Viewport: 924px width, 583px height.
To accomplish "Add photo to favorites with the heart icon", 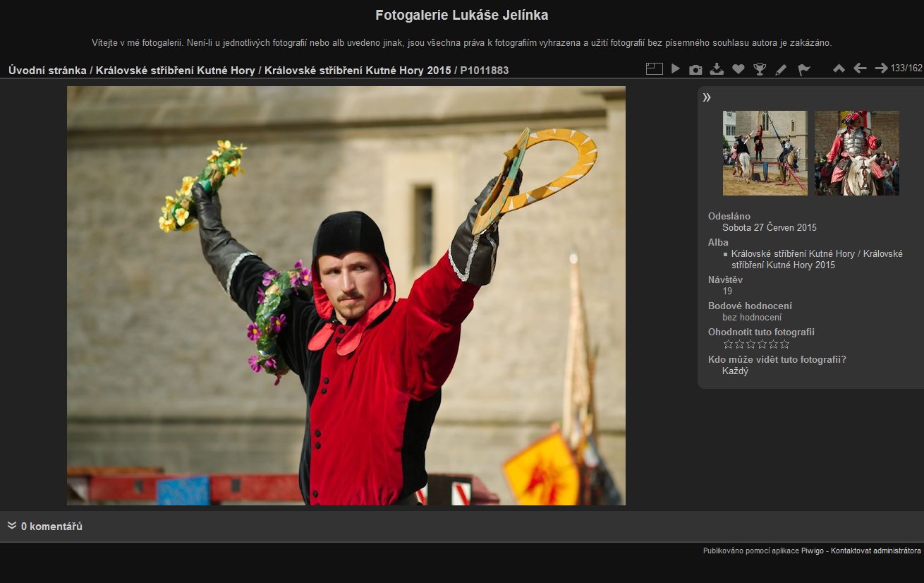I will [x=738, y=69].
